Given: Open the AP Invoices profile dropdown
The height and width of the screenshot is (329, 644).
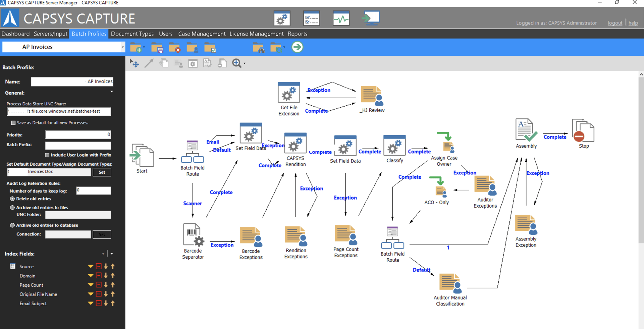Looking at the screenshot, I should pyautogui.click(x=122, y=47).
